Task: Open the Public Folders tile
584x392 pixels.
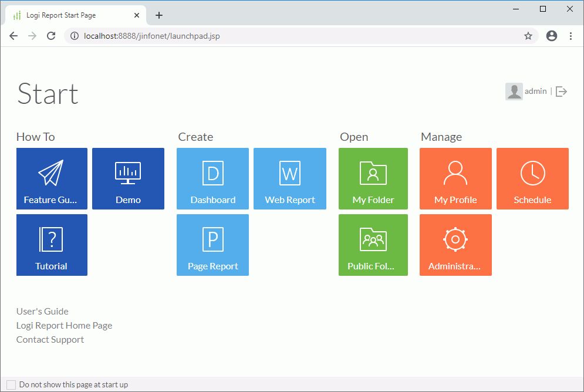Action: click(373, 245)
